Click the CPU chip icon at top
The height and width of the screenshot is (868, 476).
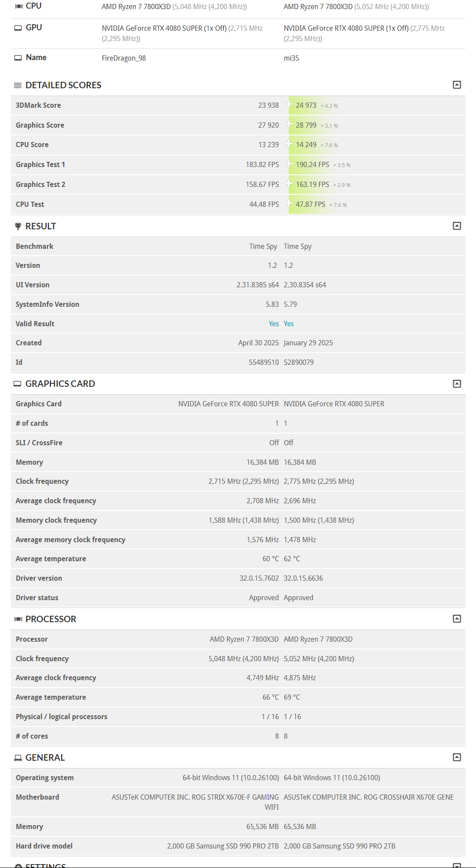tap(19, 6)
